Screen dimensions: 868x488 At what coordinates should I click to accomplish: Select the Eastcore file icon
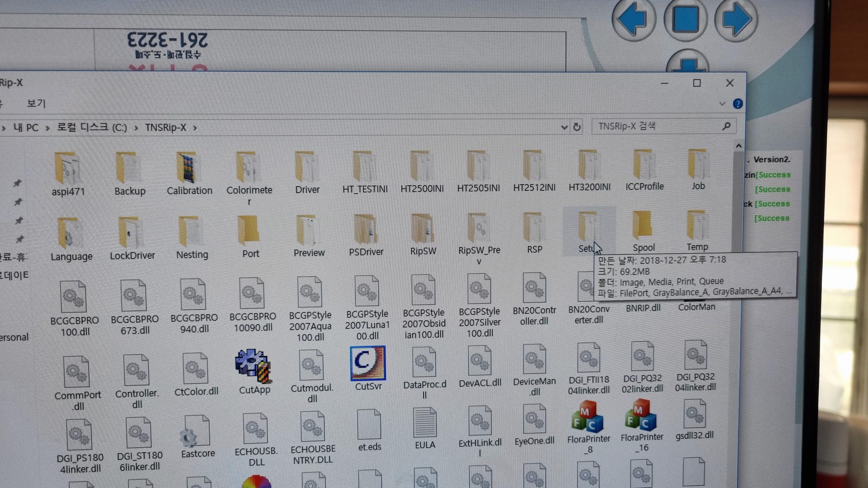pyautogui.click(x=198, y=437)
